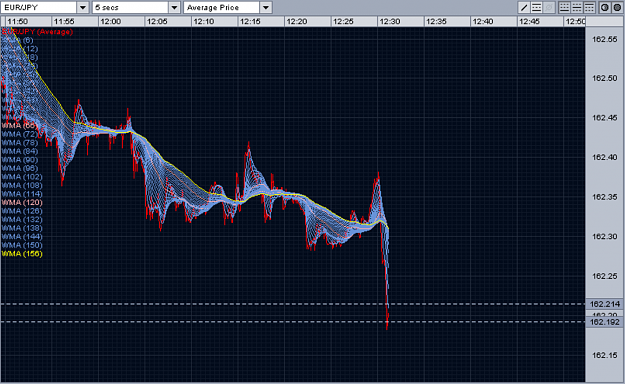Screen dimensions: 625x384
Task: Click the 12:30 time axis label
Action: click(x=389, y=22)
